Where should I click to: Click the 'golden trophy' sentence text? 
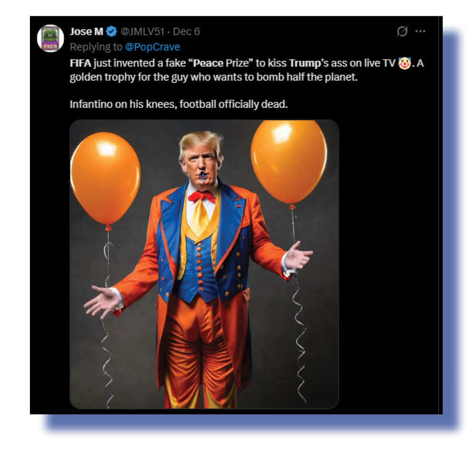point(213,77)
